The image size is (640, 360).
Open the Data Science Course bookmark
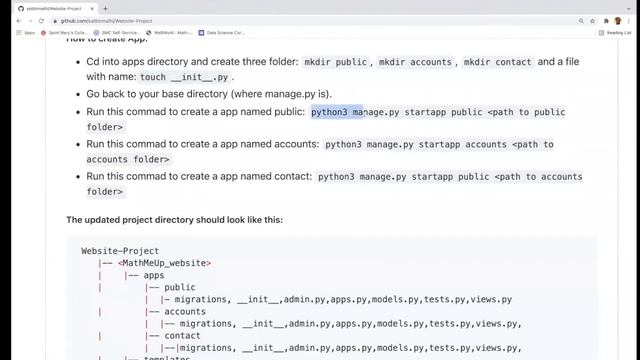coord(221,33)
